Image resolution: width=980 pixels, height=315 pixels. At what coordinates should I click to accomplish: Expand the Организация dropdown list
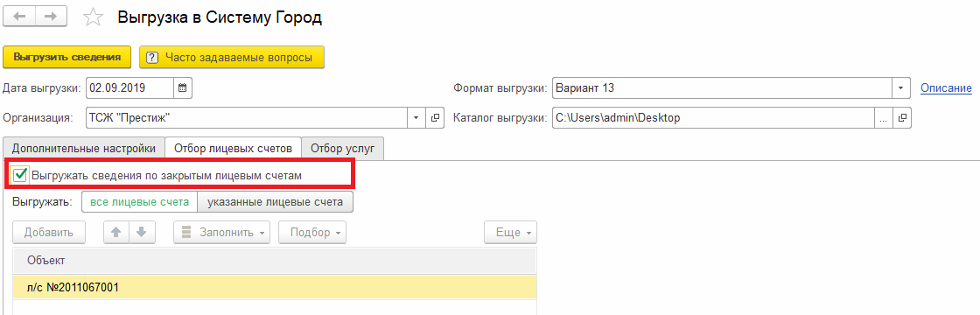pyautogui.click(x=416, y=117)
